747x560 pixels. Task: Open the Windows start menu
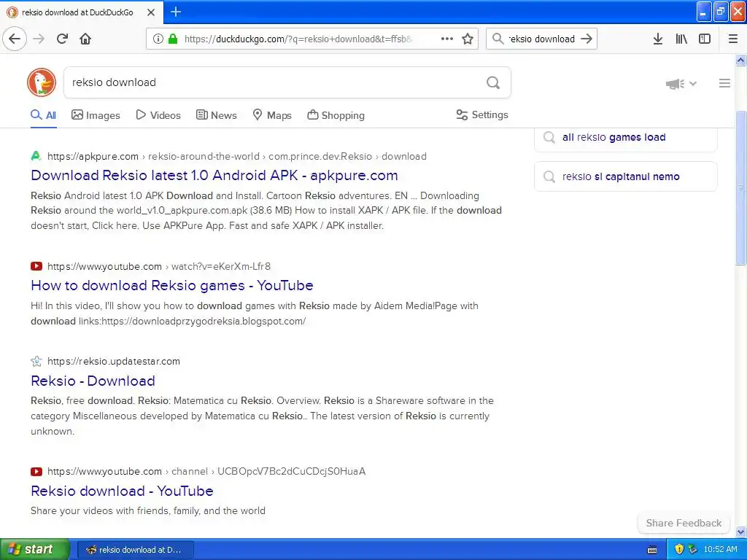(34, 549)
